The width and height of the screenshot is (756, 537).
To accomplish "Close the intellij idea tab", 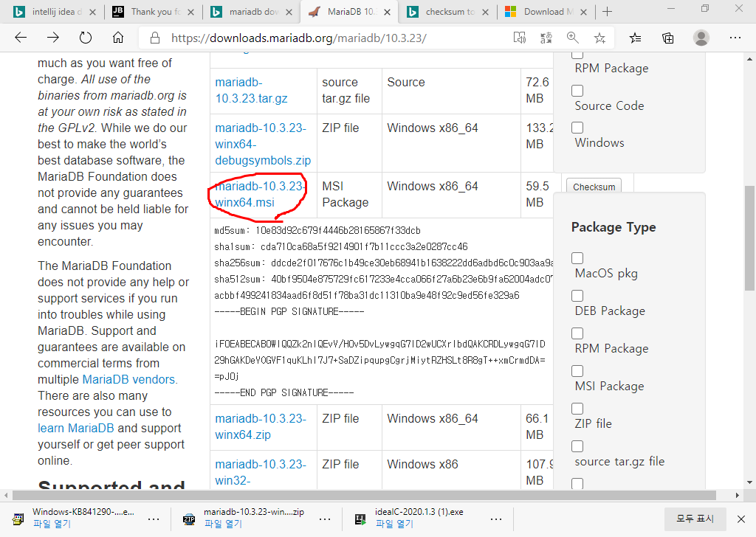I will click(93, 12).
